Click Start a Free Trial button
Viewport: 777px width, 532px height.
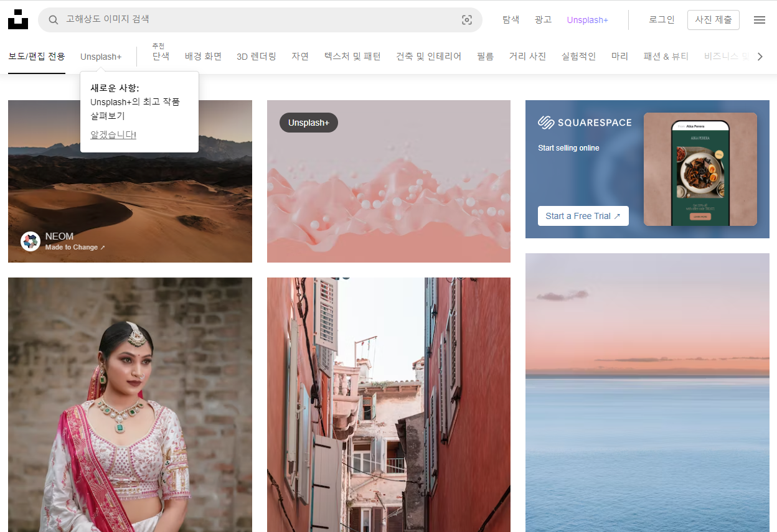583,216
